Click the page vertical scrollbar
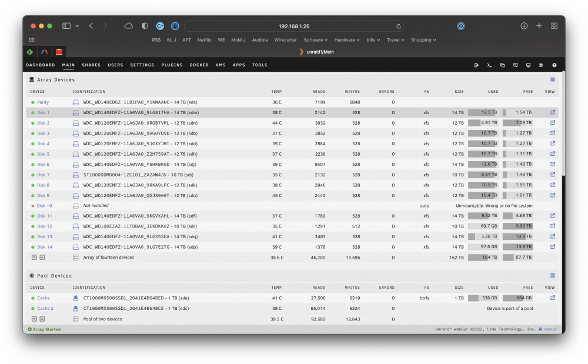The height and width of the screenshot is (364, 588). tap(563, 123)
